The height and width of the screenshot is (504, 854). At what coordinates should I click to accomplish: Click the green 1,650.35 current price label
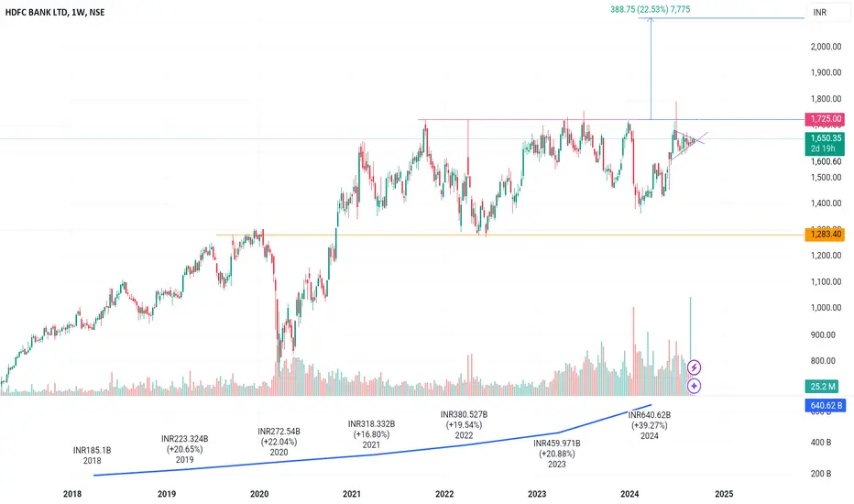tap(825, 137)
